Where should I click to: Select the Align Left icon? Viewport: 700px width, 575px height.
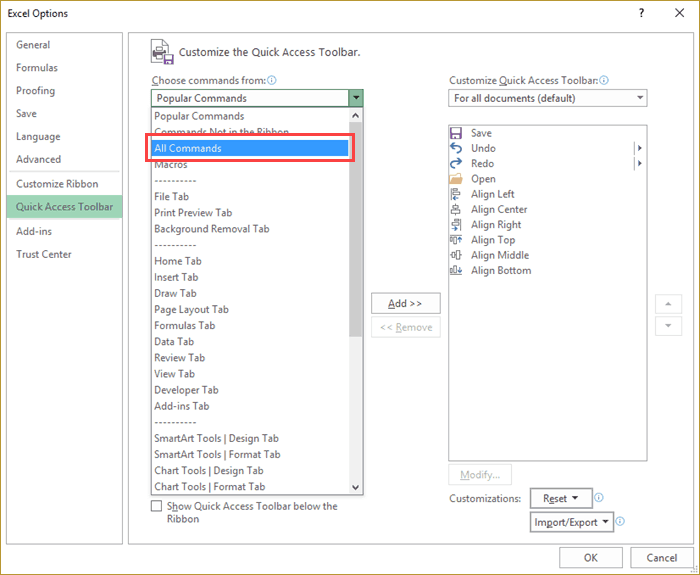tap(455, 194)
